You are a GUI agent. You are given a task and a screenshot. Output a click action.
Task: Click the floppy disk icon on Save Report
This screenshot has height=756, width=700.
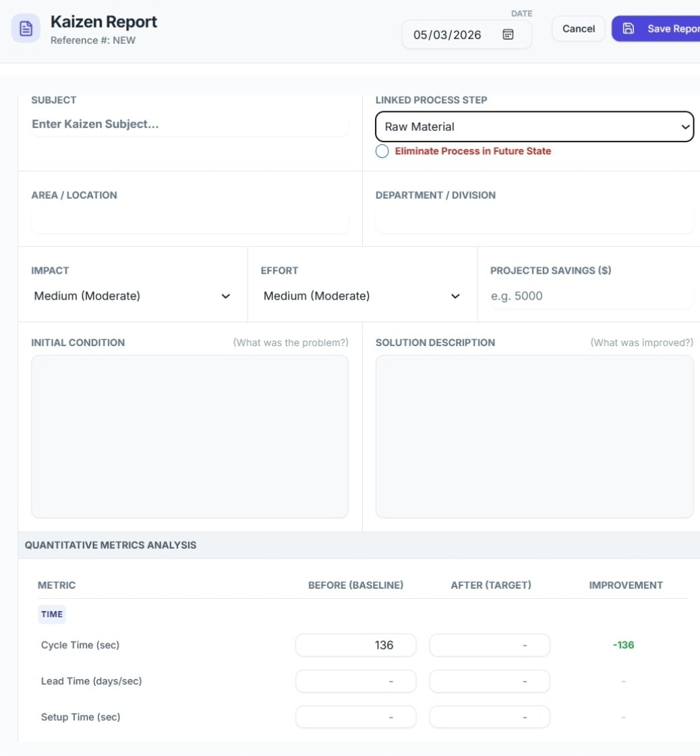pyautogui.click(x=629, y=28)
